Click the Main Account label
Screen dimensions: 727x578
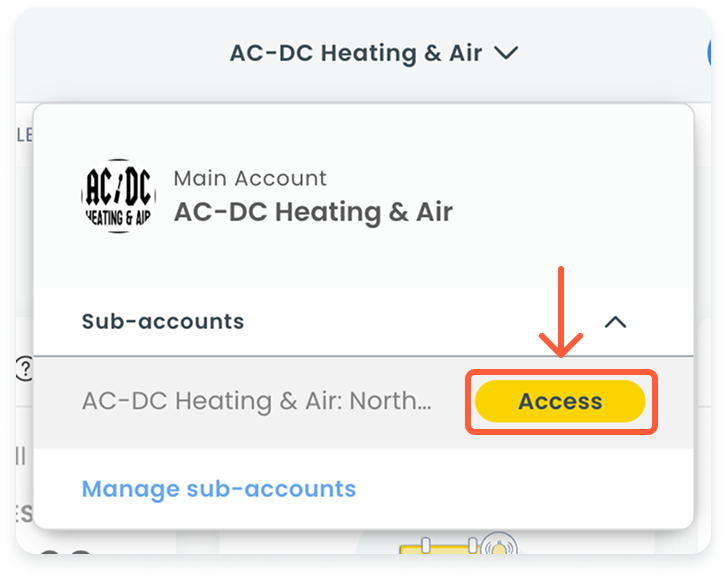[250, 178]
